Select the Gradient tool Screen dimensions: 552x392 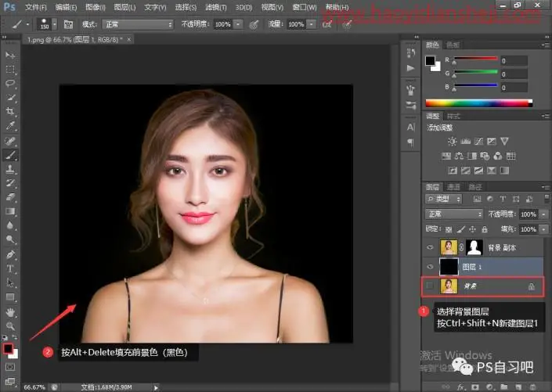10,211
